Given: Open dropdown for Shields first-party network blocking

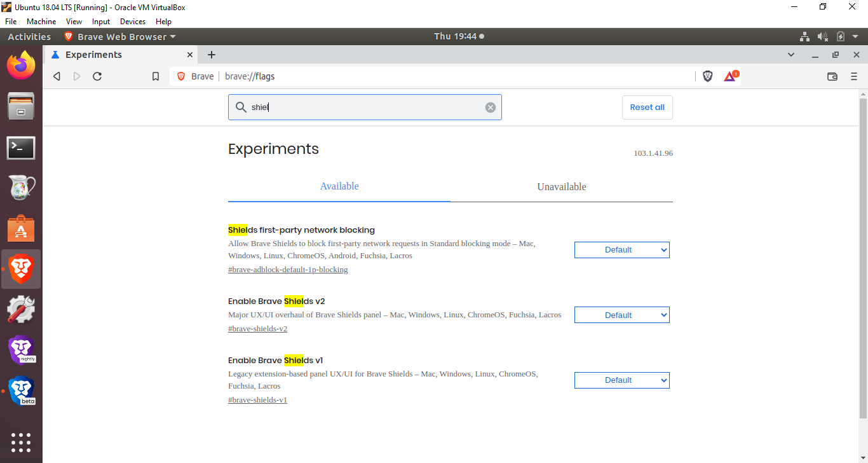Looking at the screenshot, I should tap(621, 249).
